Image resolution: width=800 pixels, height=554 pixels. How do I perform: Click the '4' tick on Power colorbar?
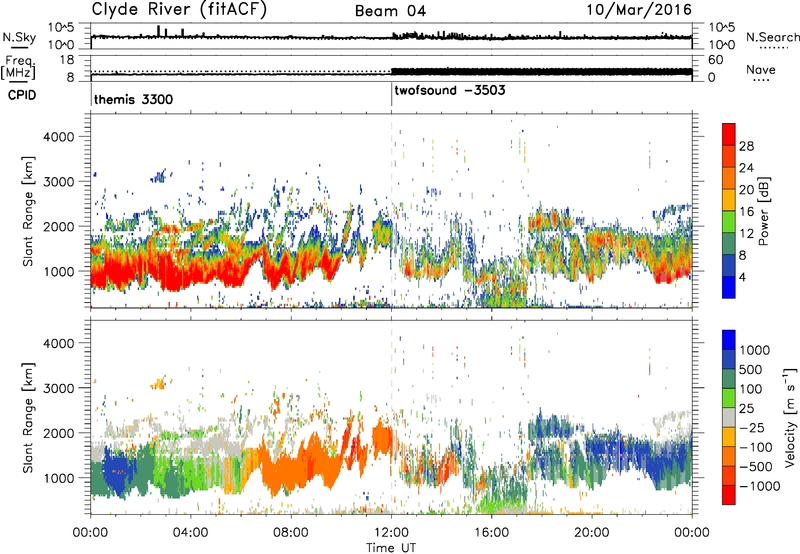[742, 277]
